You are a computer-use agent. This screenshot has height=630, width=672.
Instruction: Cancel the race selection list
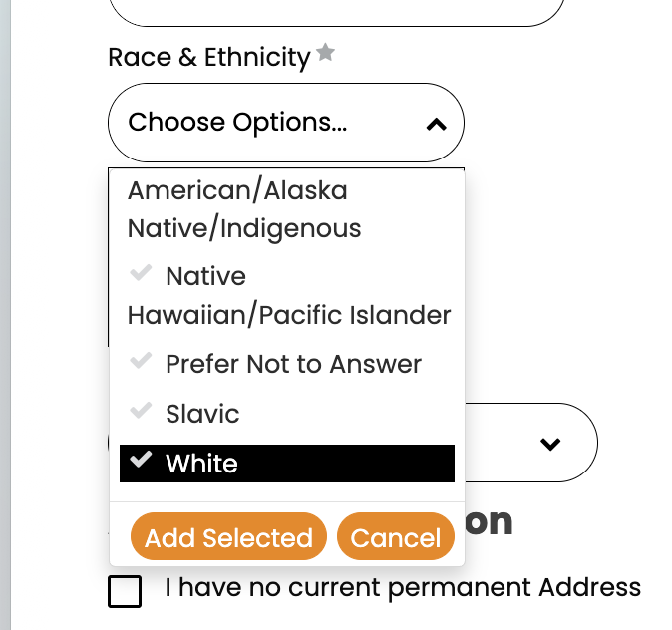coord(396,538)
